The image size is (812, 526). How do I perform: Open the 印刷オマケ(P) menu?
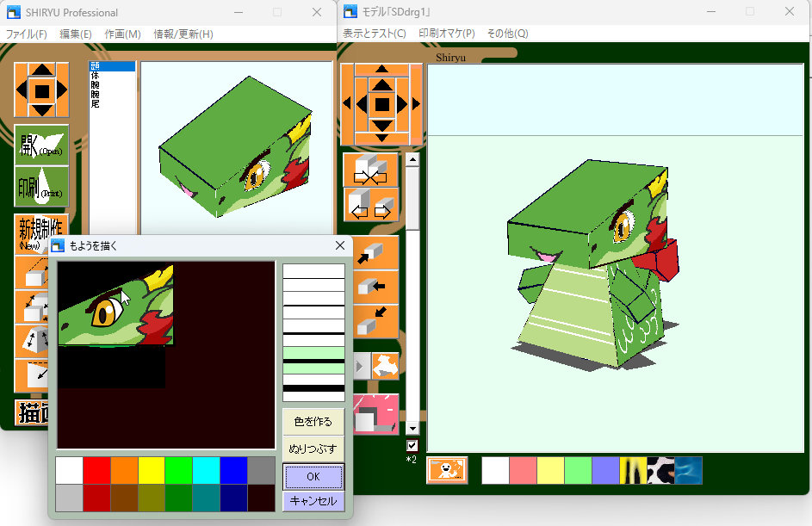click(447, 34)
